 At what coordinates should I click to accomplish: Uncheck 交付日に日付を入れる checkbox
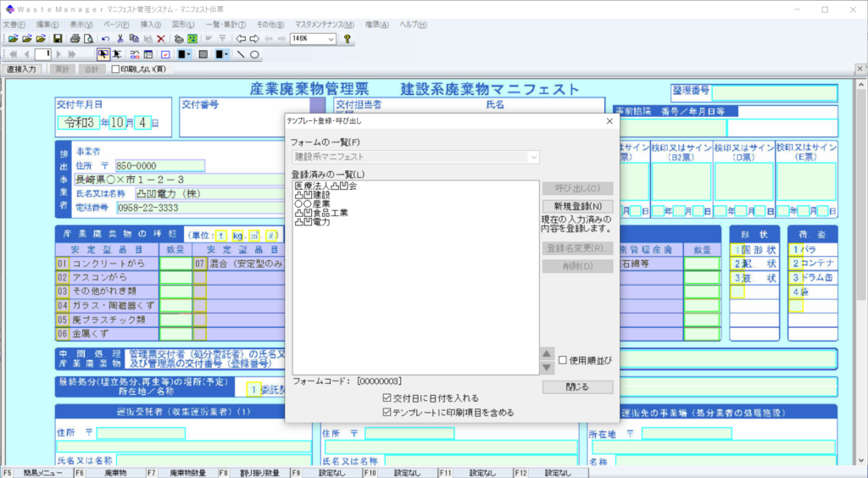pyautogui.click(x=387, y=397)
